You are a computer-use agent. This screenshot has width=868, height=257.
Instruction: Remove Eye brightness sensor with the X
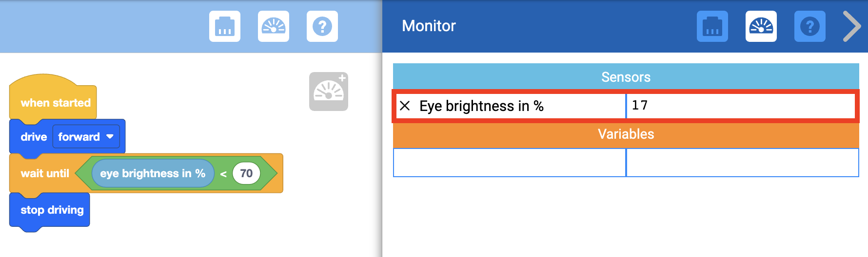click(405, 106)
